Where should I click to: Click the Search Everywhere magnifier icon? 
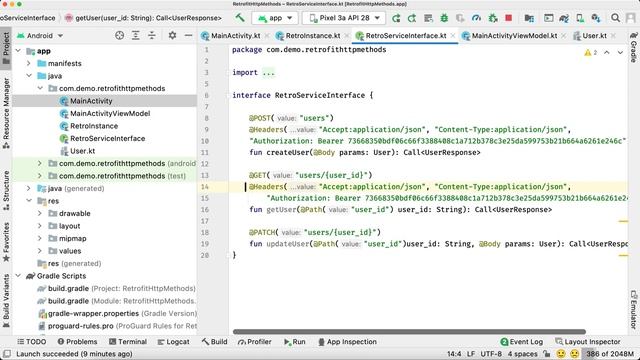(615, 18)
